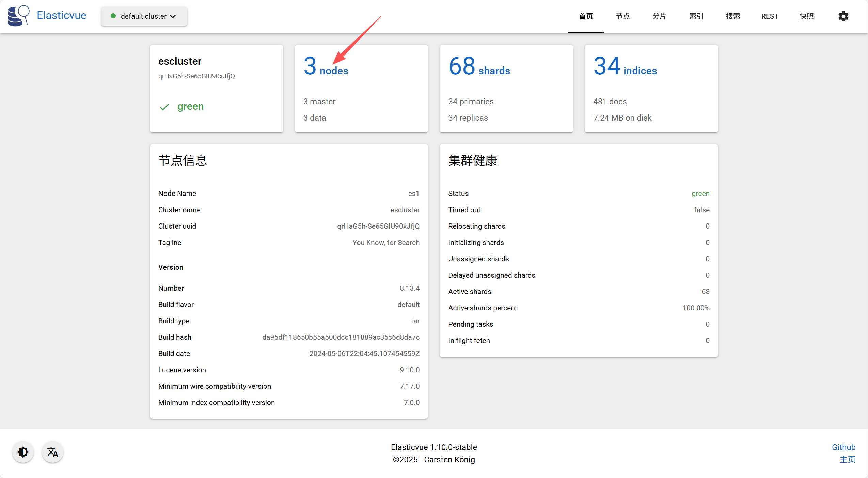Open the language translate icon button
Image resolution: width=868 pixels, height=478 pixels.
[x=52, y=452]
